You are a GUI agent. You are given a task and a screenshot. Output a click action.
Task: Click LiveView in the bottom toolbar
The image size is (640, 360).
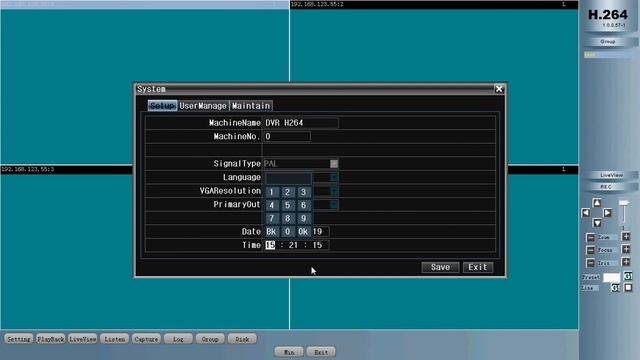82,339
